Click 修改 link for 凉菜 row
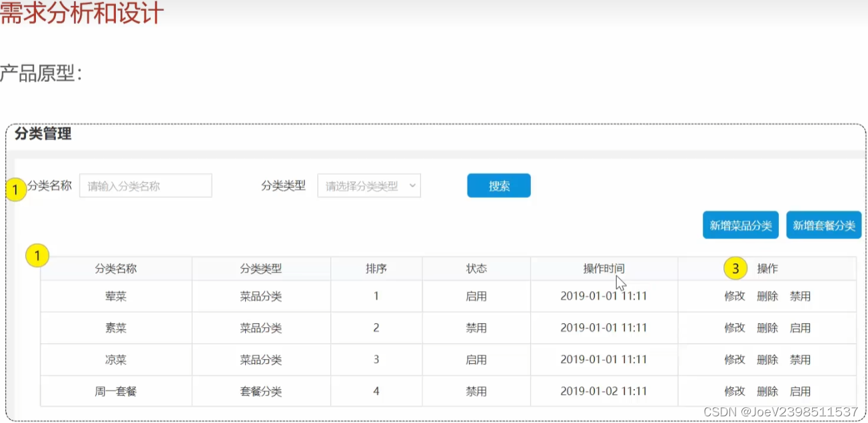Screen dimensions: 868x423 click(x=735, y=359)
